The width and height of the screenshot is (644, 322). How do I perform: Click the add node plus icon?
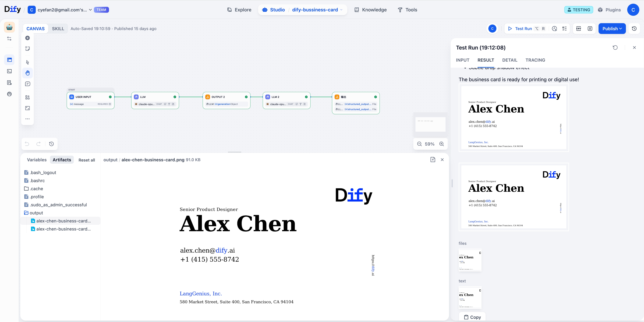28,38
